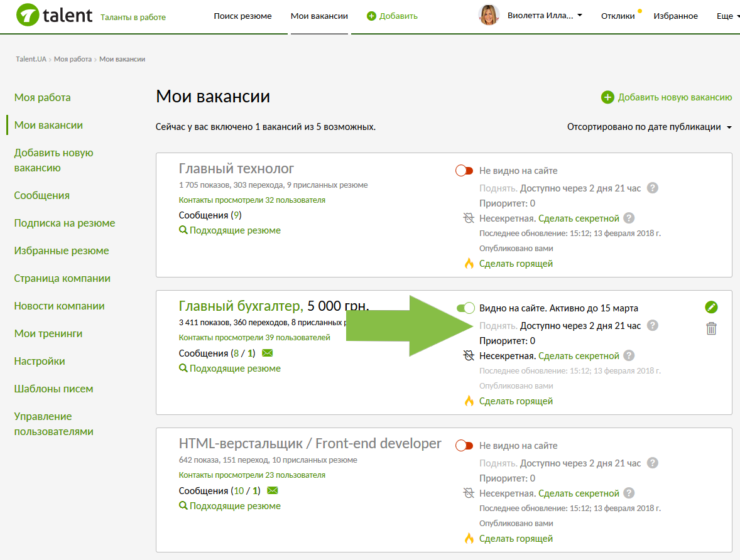Open help icon for secret option, Главный бухгалтер
This screenshot has height=560, width=740.
pos(629,356)
